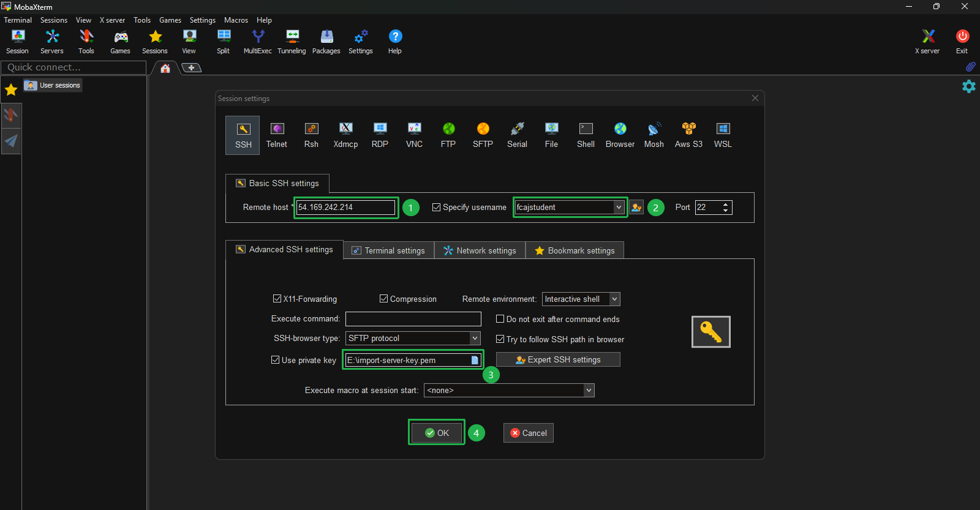Open the Terminal menu
Viewport: 980px width, 510px height.
click(18, 20)
